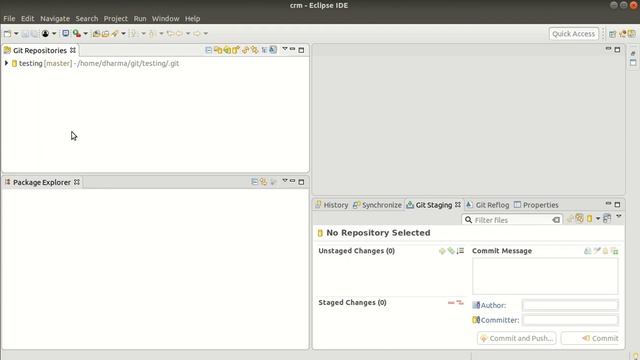The image size is (640, 360).
Task: Click the green run-with-red-badge toolbar icon
Action: click(x=76, y=34)
